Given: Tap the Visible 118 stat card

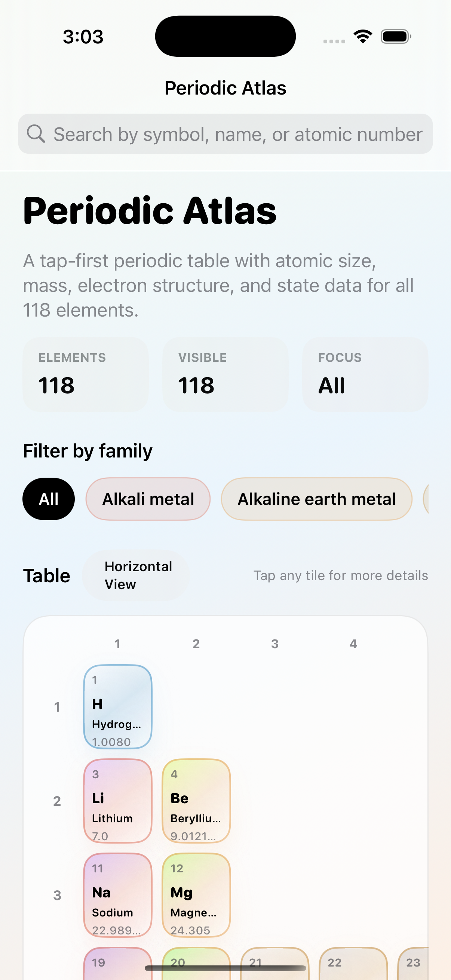Looking at the screenshot, I should tap(225, 375).
